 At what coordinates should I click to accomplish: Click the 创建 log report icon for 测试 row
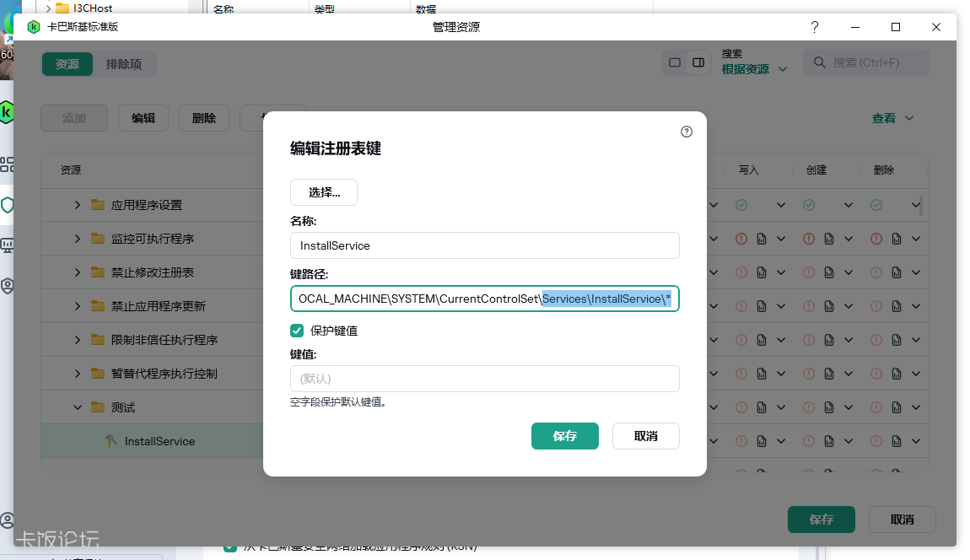tap(829, 407)
